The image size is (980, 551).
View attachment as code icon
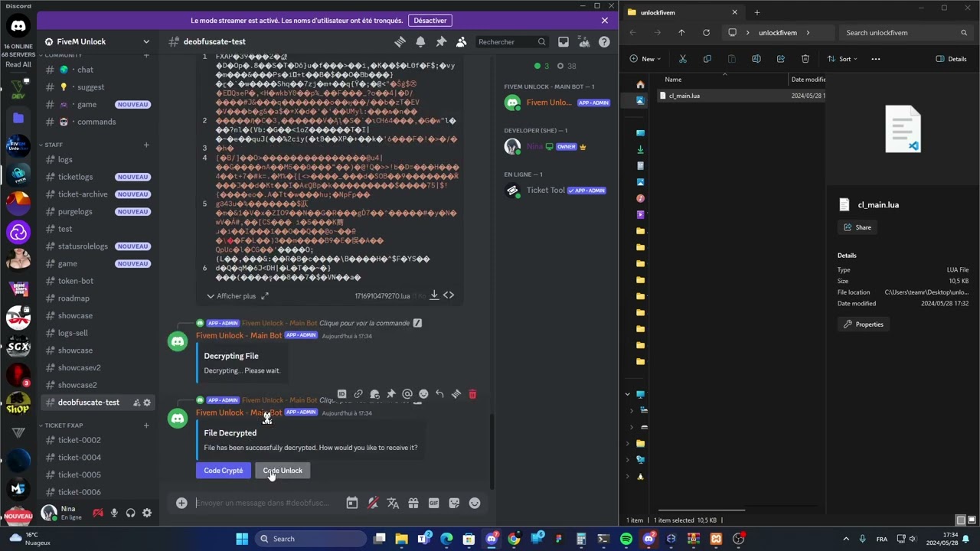click(x=449, y=295)
